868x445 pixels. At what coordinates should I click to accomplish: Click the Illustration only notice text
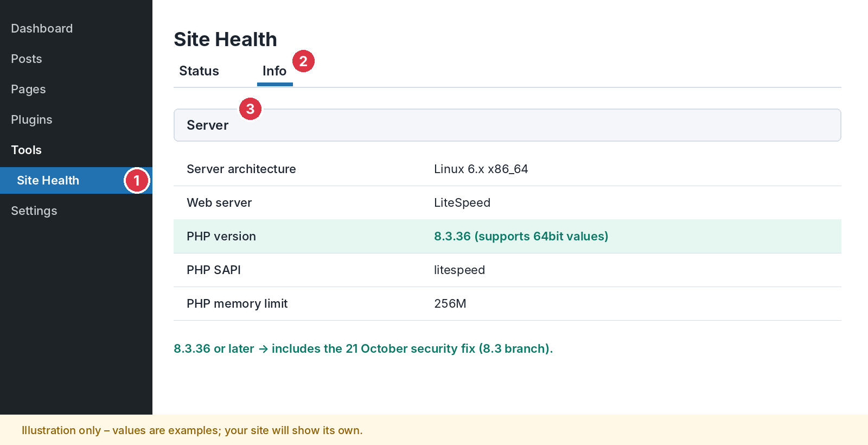(x=192, y=430)
